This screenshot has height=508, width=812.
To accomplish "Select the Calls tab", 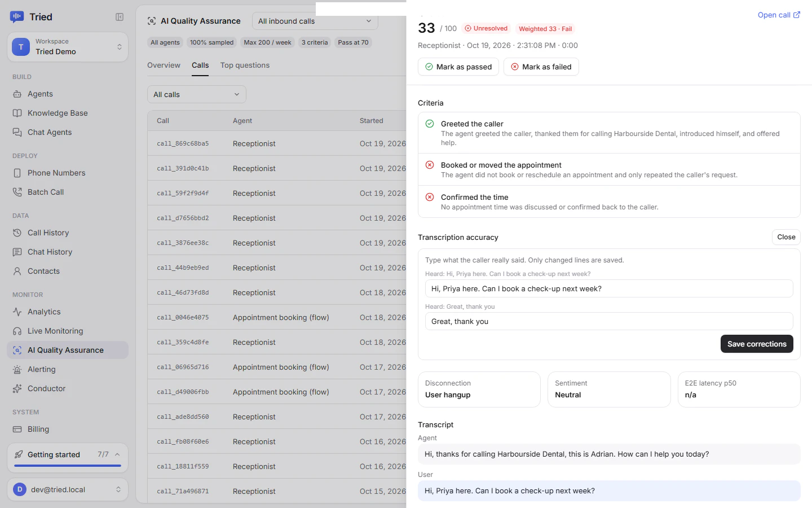I will pyautogui.click(x=200, y=65).
